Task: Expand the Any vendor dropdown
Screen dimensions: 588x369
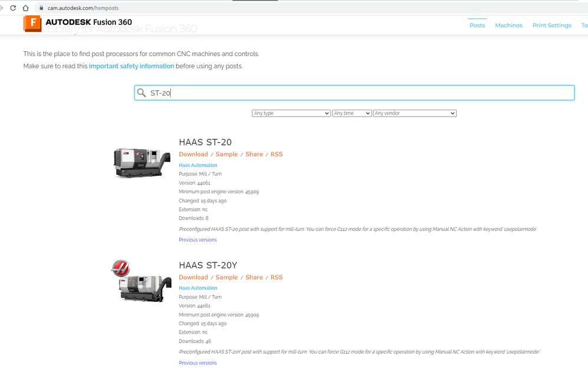Action: 414,113
